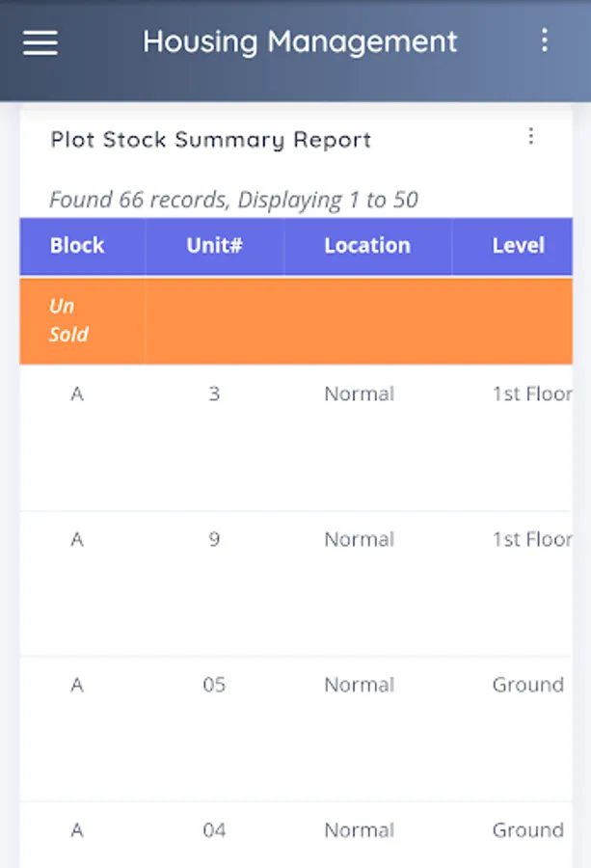Tap the three vertical dots in the header
Viewport: 591px width, 868px height.
point(546,41)
